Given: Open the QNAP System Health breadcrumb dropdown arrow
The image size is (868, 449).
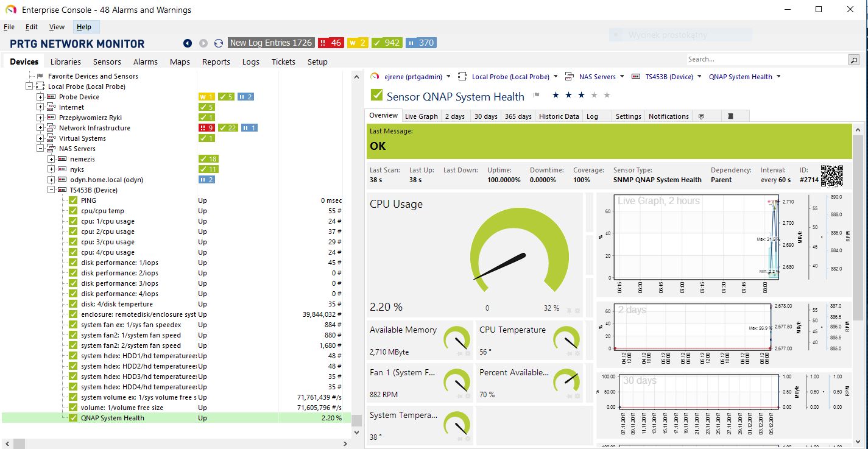Looking at the screenshot, I should point(778,77).
